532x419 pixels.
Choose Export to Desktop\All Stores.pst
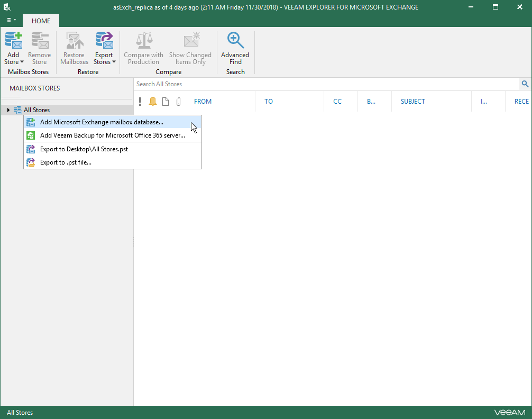(113, 149)
